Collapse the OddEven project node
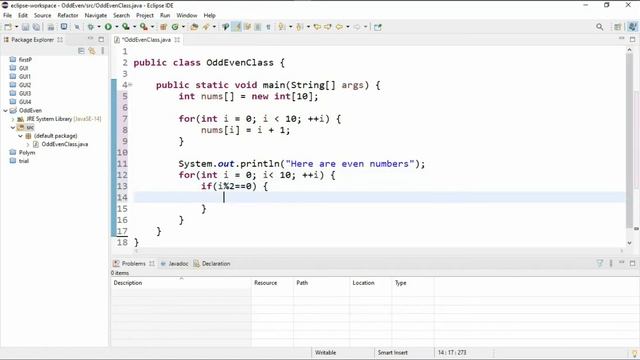The height and width of the screenshot is (360, 640). tap(5, 111)
